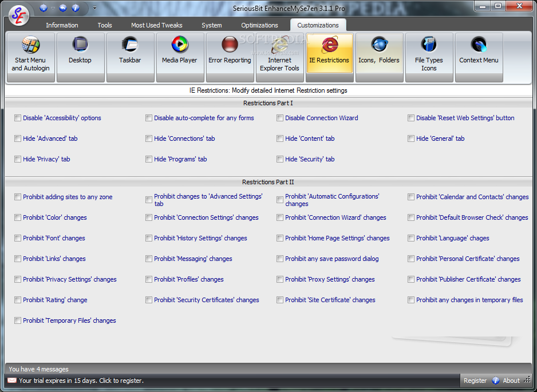Image resolution: width=537 pixels, height=392 pixels.
Task: Toggle Hide 'Content' tab checkbox
Action: coord(280,138)
